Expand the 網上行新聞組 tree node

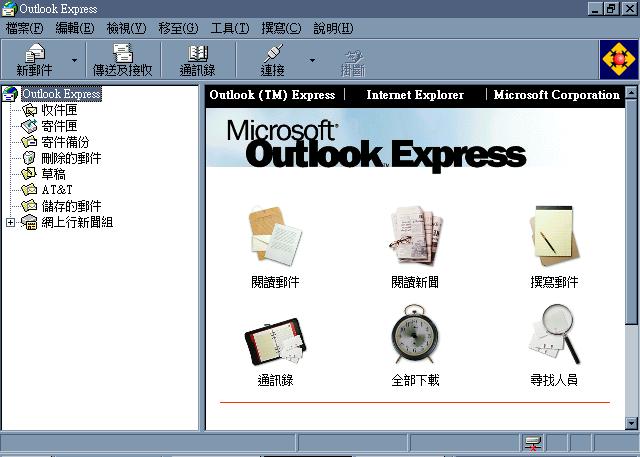10,222
